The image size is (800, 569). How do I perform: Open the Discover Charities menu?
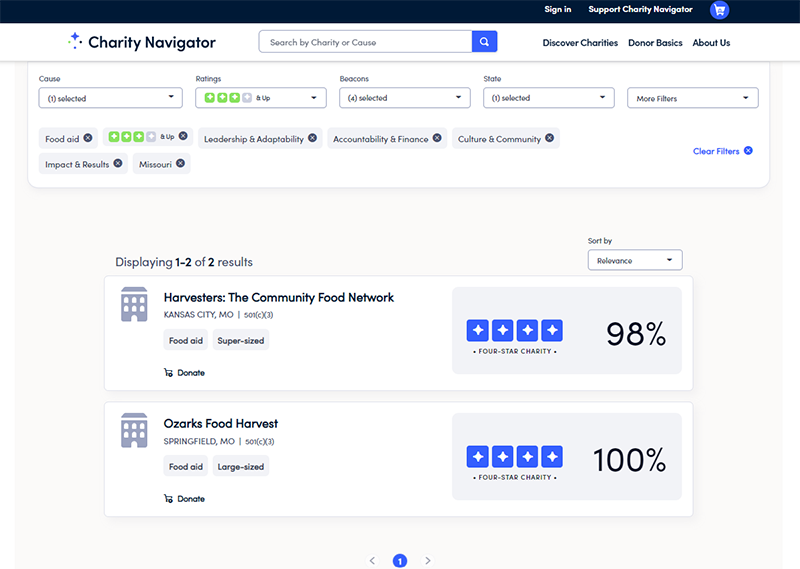(x=580, y=43)
